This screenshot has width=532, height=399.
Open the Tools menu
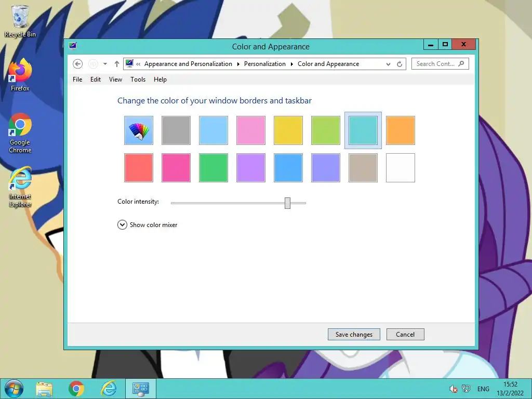(x=138, y=79)
